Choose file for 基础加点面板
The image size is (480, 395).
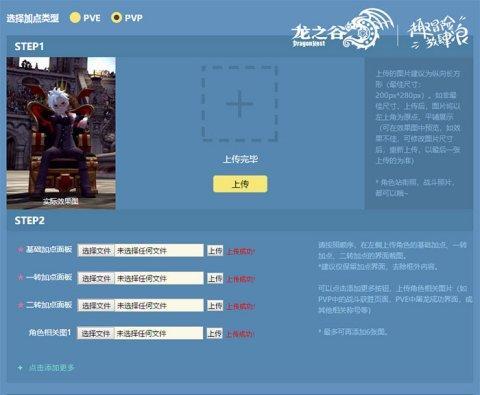(x=96, y=251)
